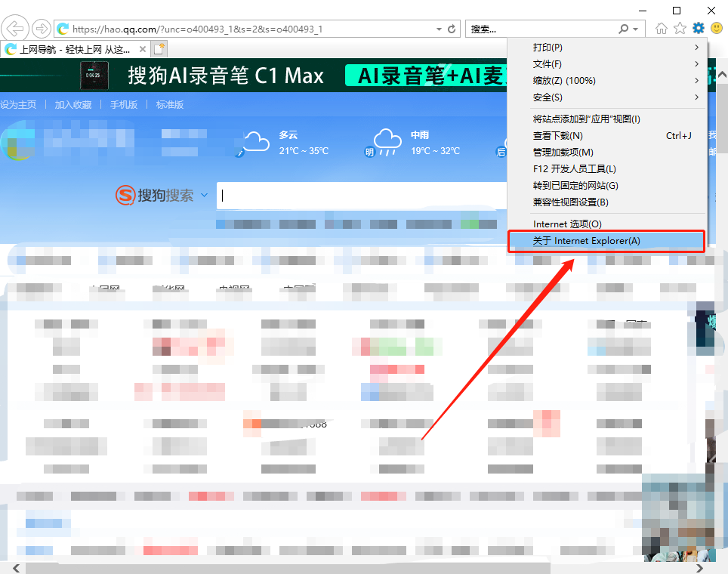Screen dimensions: 728x574
Task: Expand the search provider dropdown arrow
Action: click(x=636, y=29)
